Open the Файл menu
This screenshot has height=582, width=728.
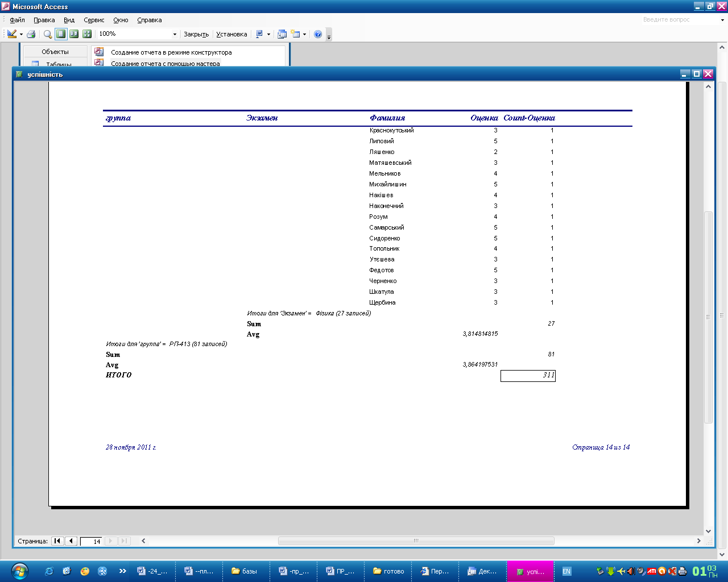[17, 20]
